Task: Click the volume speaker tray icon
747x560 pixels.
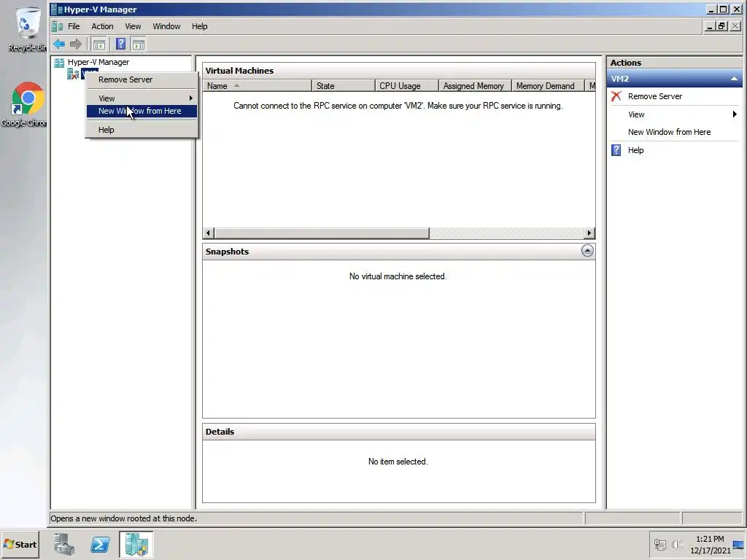Action: [x=677, y=544]
